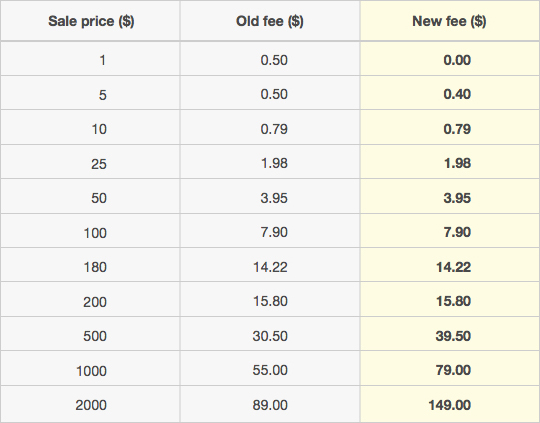Image resolution: width=540 pixels, height=423 pixels.
Task: Click the new fee value 79.00
Action: point(453,370)
